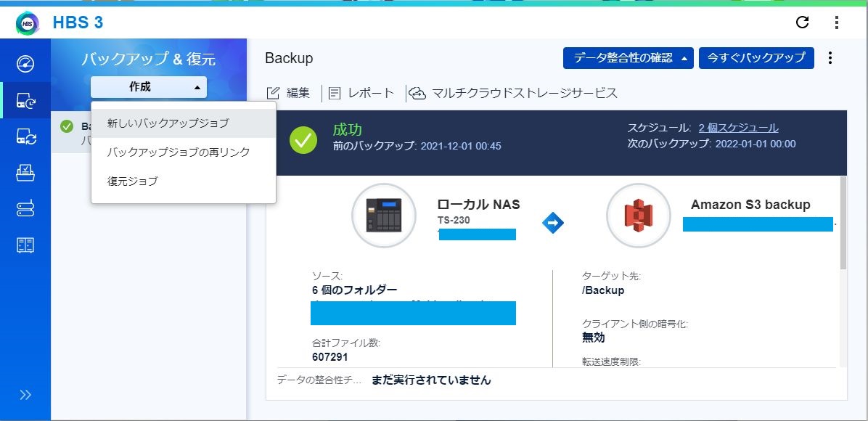Click the 607291 total file count

330,357
